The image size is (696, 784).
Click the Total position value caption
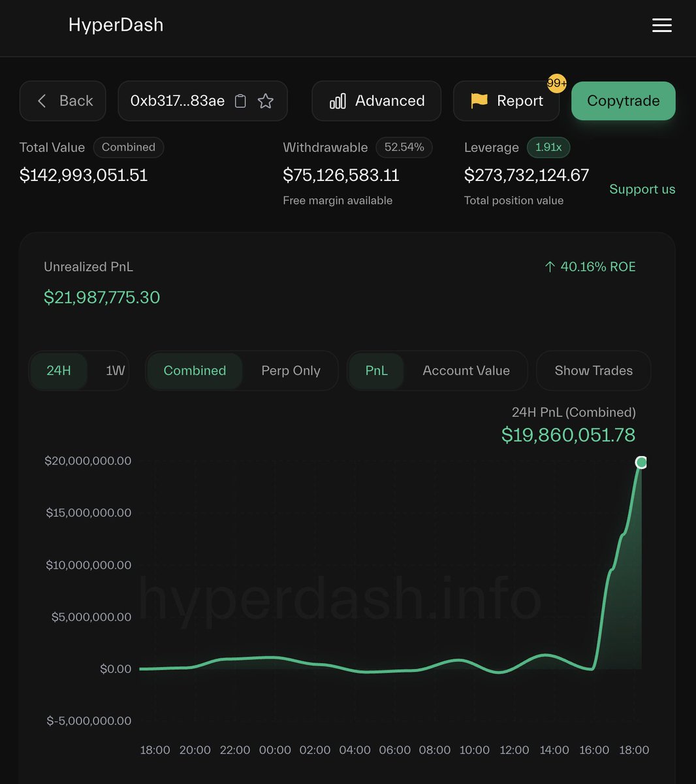(x=514, y=201)
